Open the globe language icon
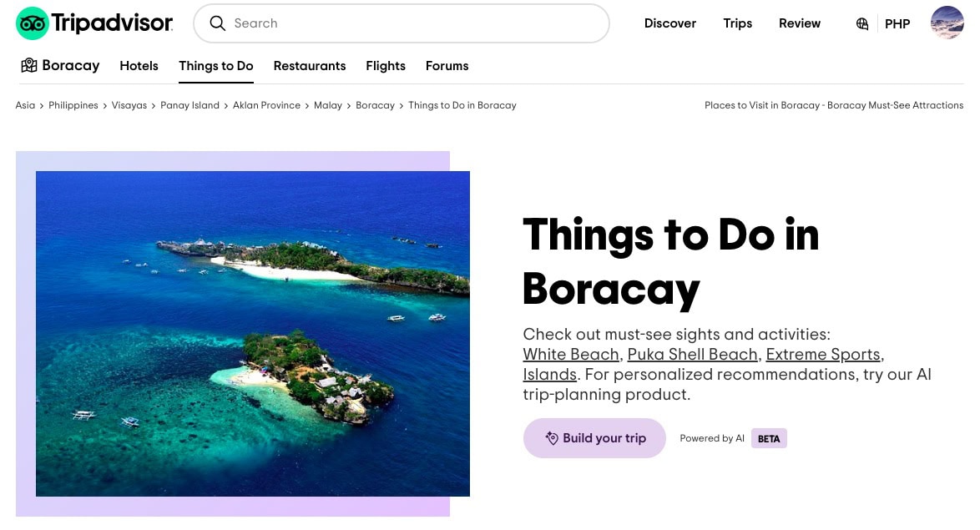Image resolution: width=980 pixels, height=530 pixels. (x=861, y=23)
